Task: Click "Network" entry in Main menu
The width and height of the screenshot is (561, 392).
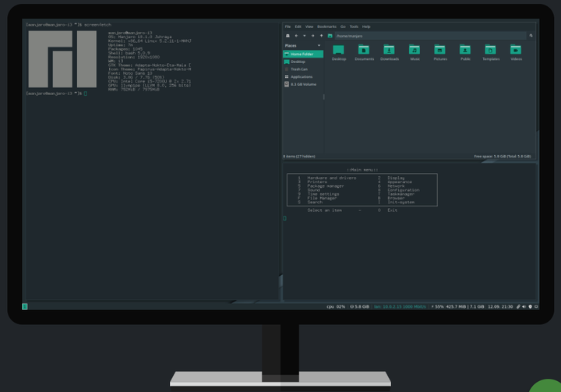Action: pyautogui.click(x=396, y=186)
